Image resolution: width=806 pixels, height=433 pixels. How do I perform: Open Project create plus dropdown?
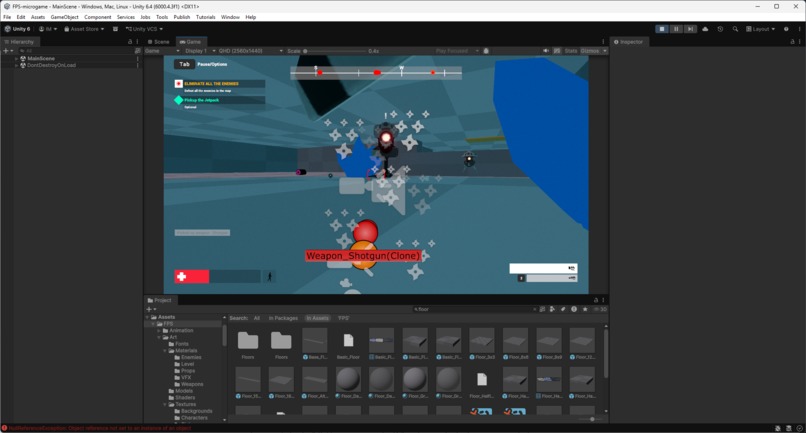pos(151,309)
